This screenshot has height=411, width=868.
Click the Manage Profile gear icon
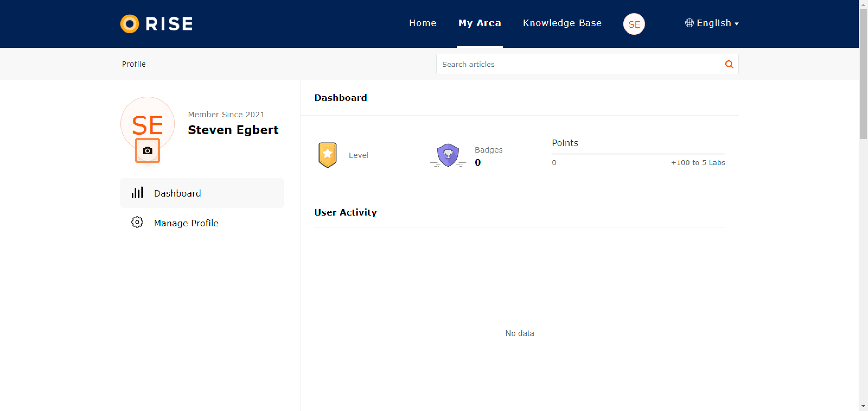coord(137,222)
